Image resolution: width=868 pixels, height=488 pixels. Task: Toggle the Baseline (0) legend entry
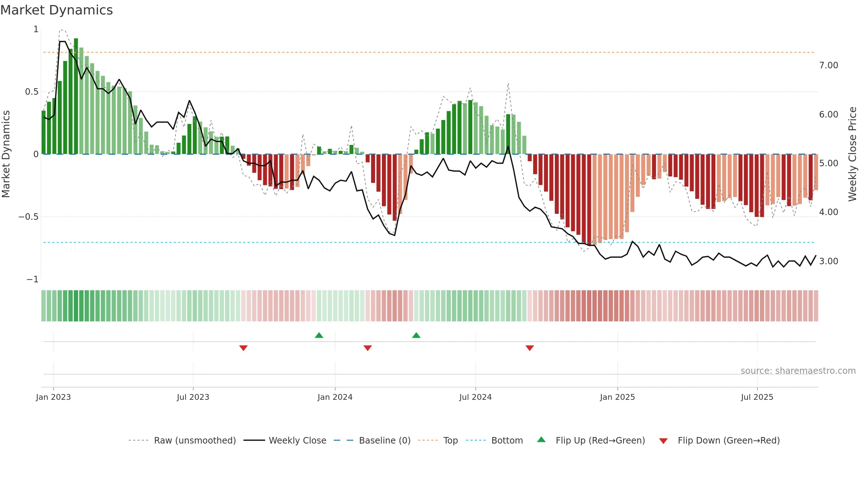point(372,440)
